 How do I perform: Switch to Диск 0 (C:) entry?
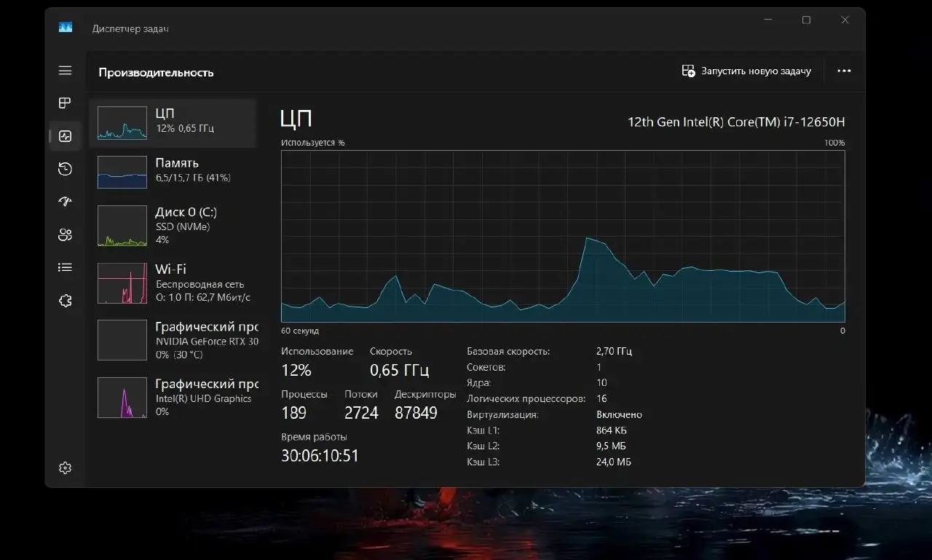(x=173, y=226)
